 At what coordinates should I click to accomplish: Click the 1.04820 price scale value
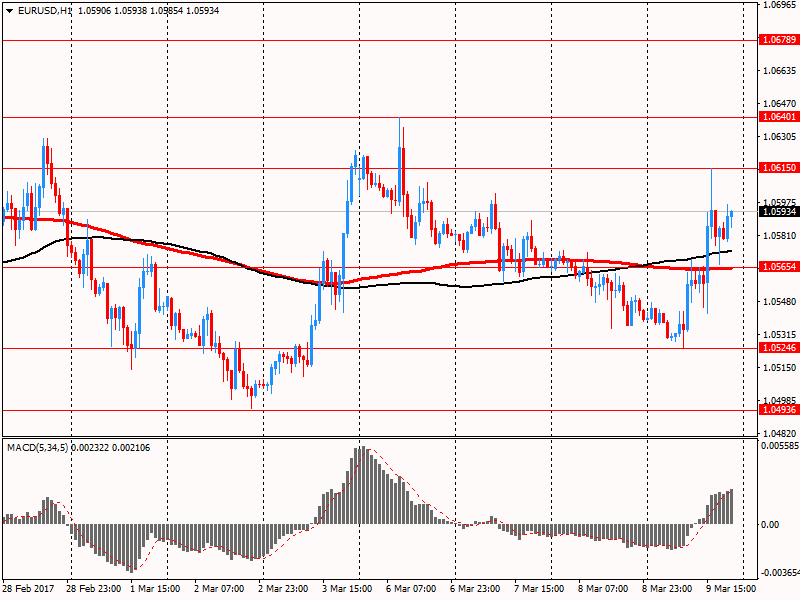tap(779, 433)
